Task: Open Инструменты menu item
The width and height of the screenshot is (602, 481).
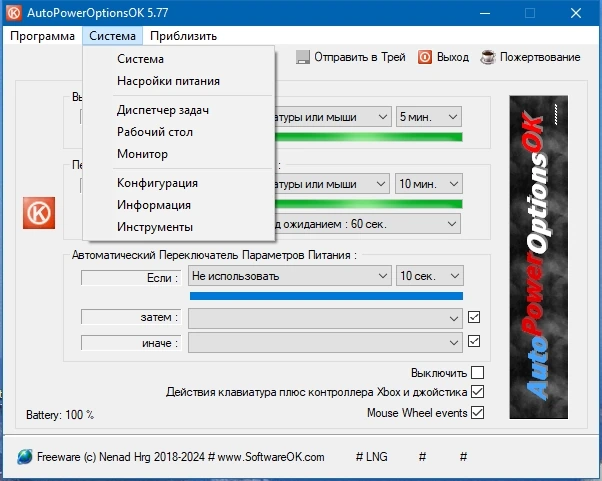Action: [x=179, y=227]
